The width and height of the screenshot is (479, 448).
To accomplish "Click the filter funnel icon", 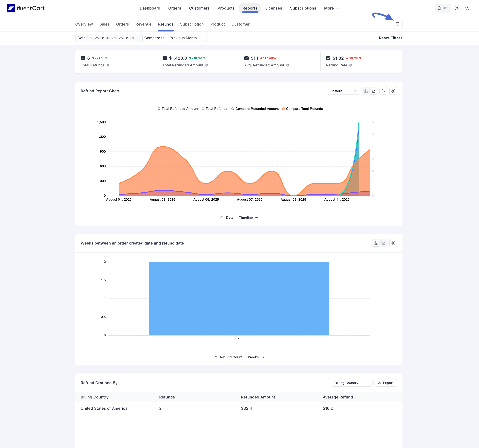I will click(x=397, y=24).
